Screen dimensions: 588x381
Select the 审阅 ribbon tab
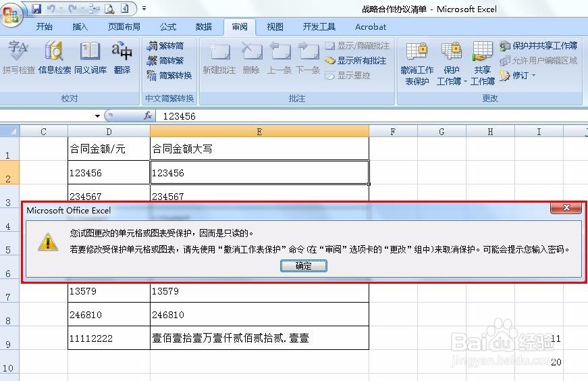click(239, 26)
